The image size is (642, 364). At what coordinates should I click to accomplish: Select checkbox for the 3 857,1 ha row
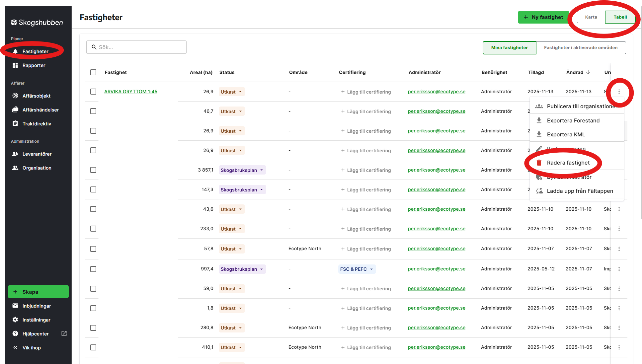tap(93, 170)
